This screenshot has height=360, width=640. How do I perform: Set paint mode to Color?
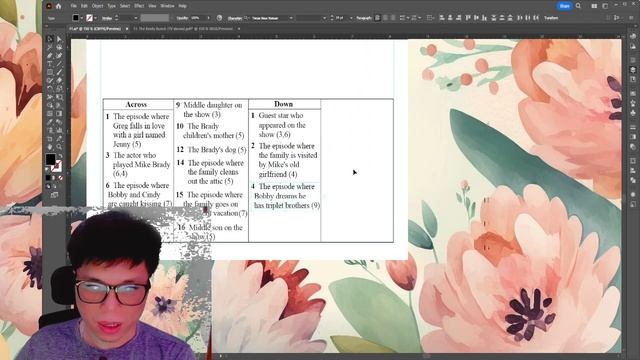(48, 178)
